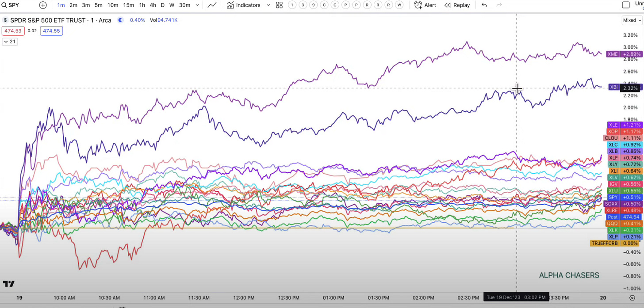The image size is (644, 308).
Task: Open the indicator templates grid icon
Action: (280, 5)
